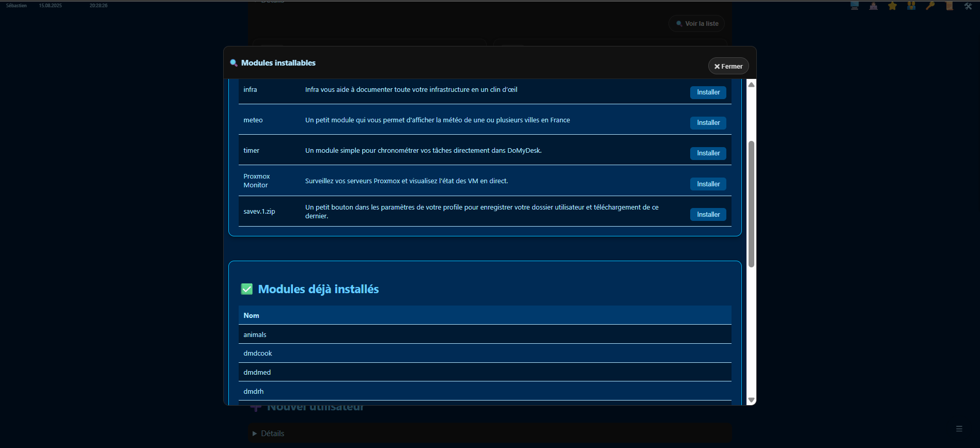
Task: Click the person with laptop icon
Action: point(873,6)
